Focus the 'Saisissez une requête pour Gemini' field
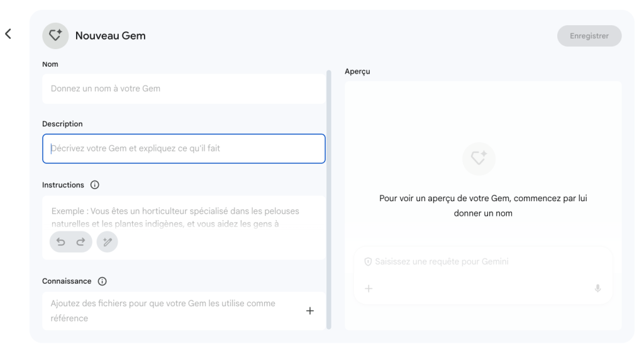Image resolution: width=644 pixels, height=349 pixels. coord(484,261)
